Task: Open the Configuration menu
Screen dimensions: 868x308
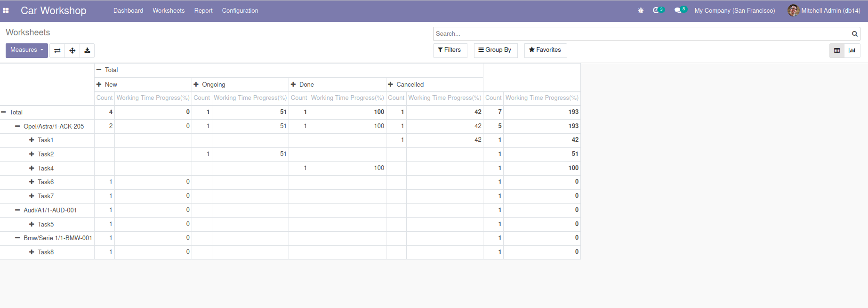Action: click(240, 10)
